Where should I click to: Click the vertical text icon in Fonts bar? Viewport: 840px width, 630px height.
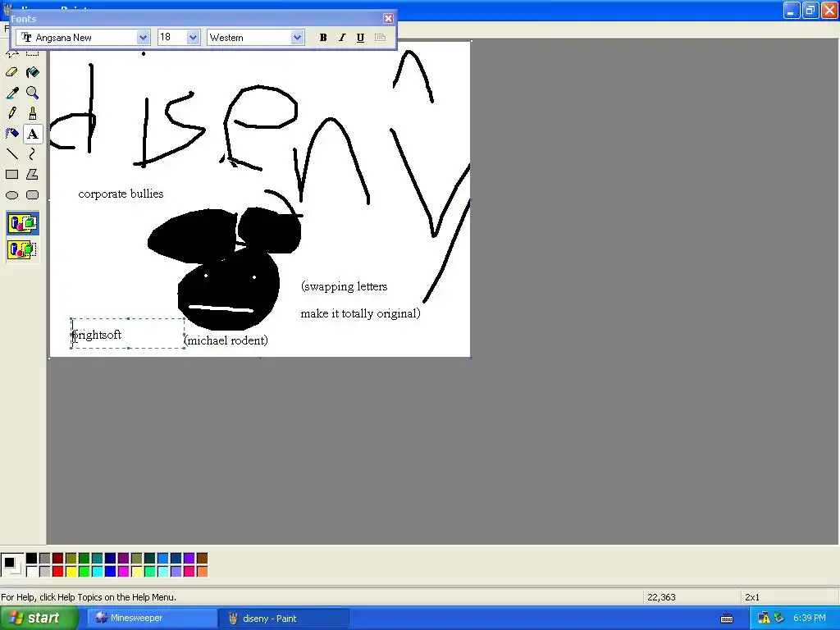pyautogui.click(x=380, y=38)
